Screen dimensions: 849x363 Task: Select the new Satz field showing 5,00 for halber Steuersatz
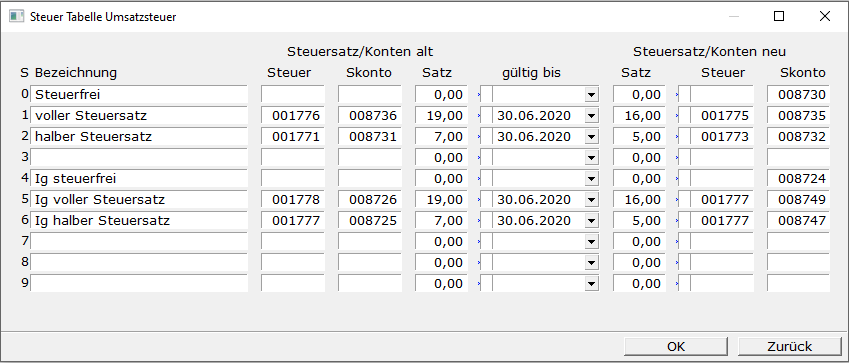(x=639, y=137)
